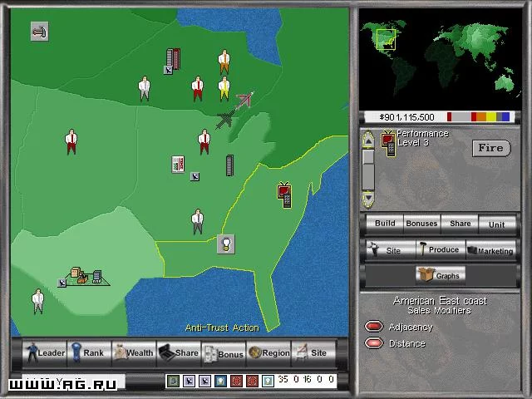Screen dimensions: 532x399
Task: Open the Graphs view
Action: tap(441, 275)
